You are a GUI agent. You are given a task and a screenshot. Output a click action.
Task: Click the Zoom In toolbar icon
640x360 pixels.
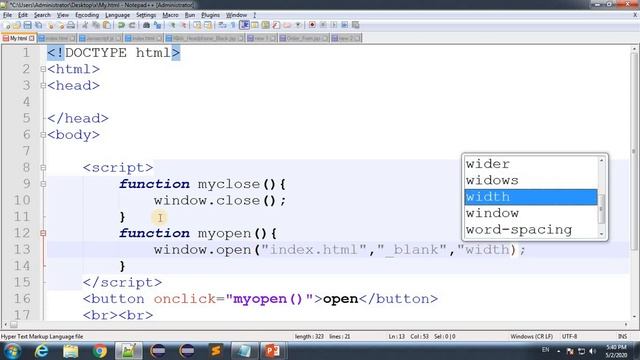(x=172, y=25)
